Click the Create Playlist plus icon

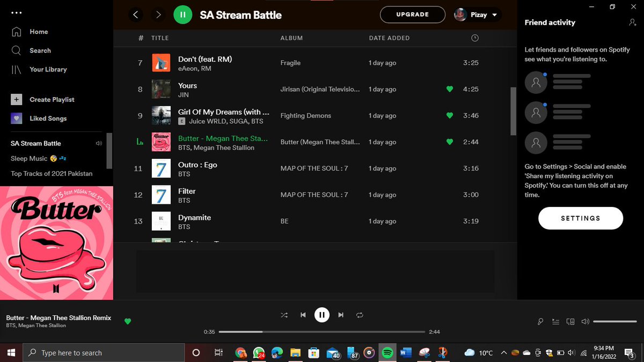click(17, 99)
